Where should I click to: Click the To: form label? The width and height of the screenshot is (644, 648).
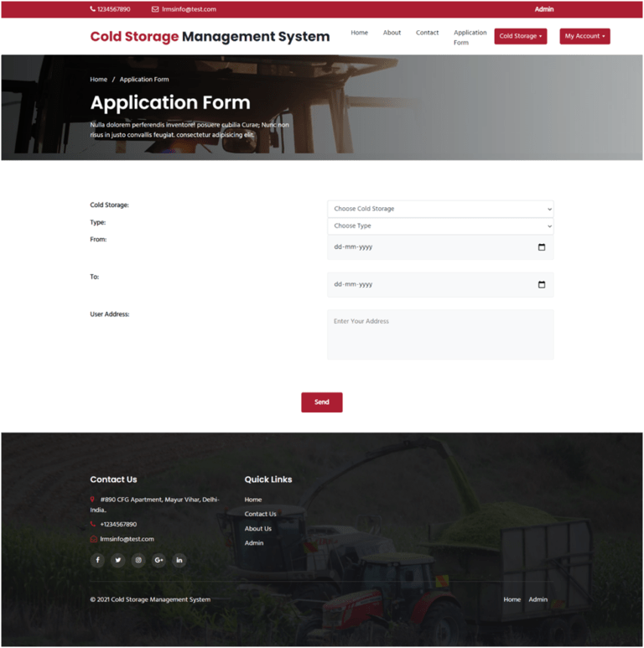[94, 277]
